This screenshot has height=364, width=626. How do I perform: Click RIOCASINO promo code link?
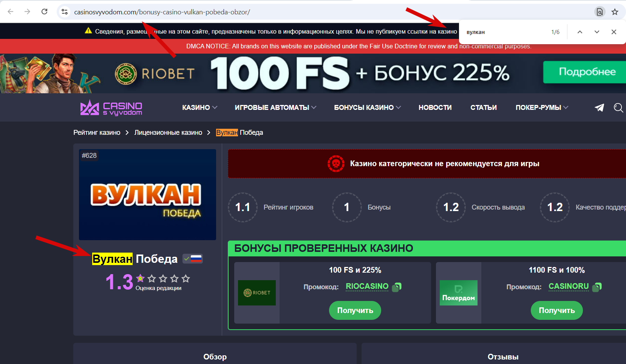point(367,286)
